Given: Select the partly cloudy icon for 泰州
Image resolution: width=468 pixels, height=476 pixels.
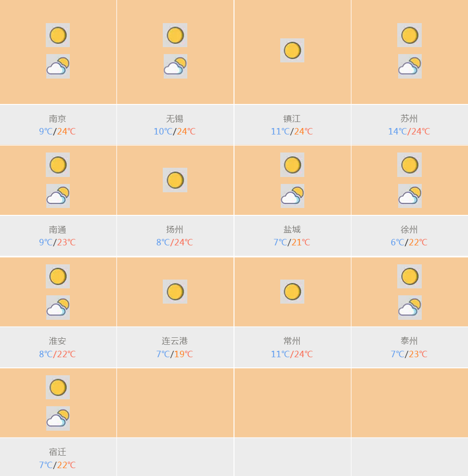Looking at the screenshot, I should 410,307.
